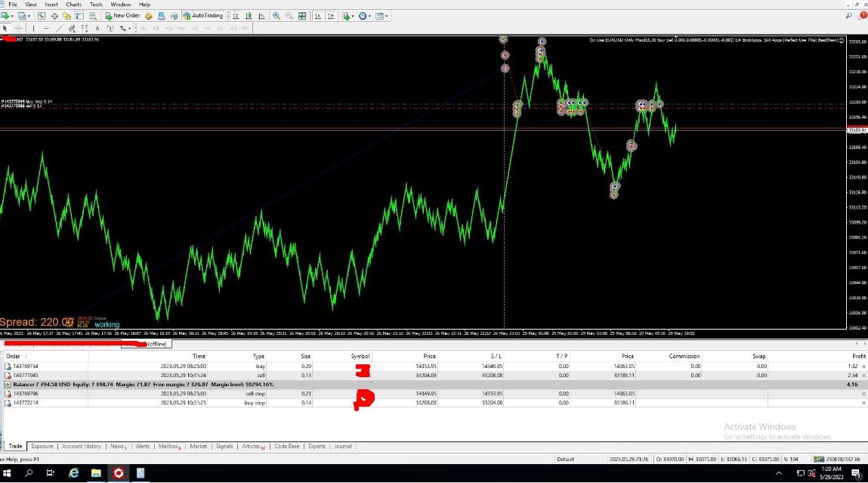Viewport: 868px width, 483px height.
Task: Click the New Order button
Action: point(122,16)
